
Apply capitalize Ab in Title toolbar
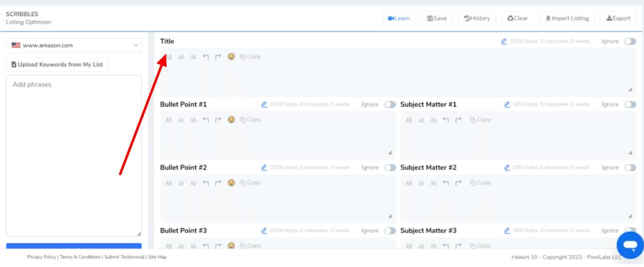click(x=193, y=57)
